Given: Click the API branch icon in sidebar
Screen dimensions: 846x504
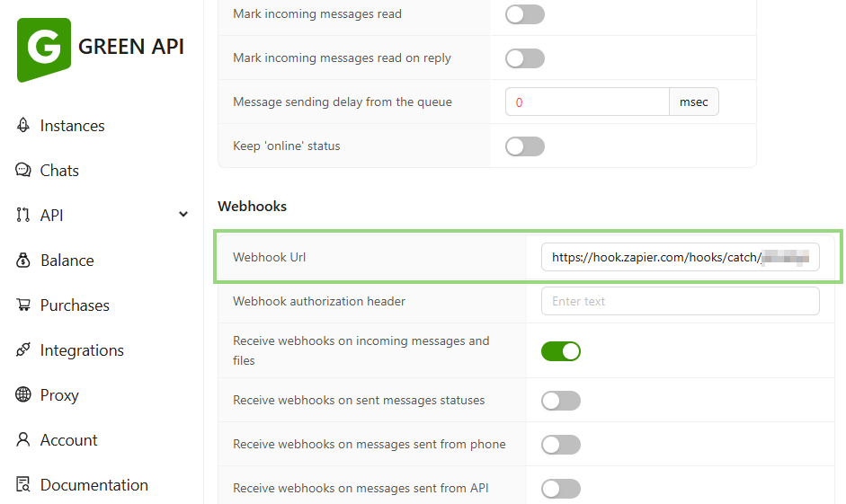Looking at the screenshot, I should point(23,216).
